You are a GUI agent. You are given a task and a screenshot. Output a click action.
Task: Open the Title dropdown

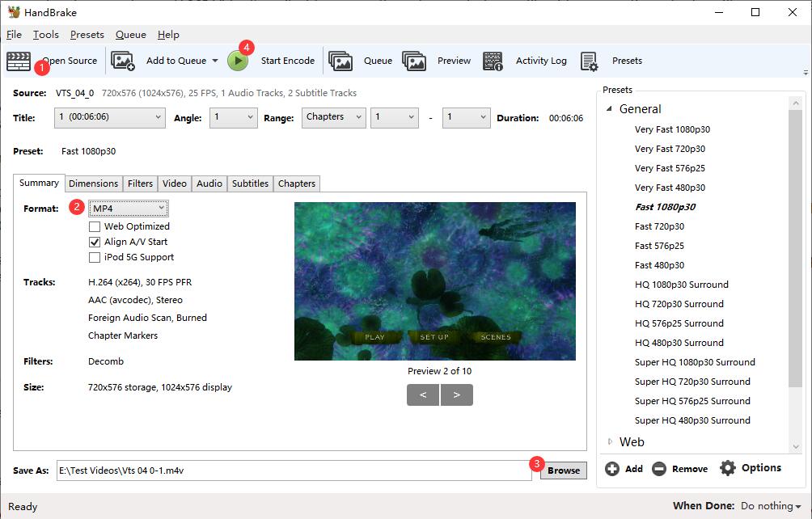pos(110,118)
